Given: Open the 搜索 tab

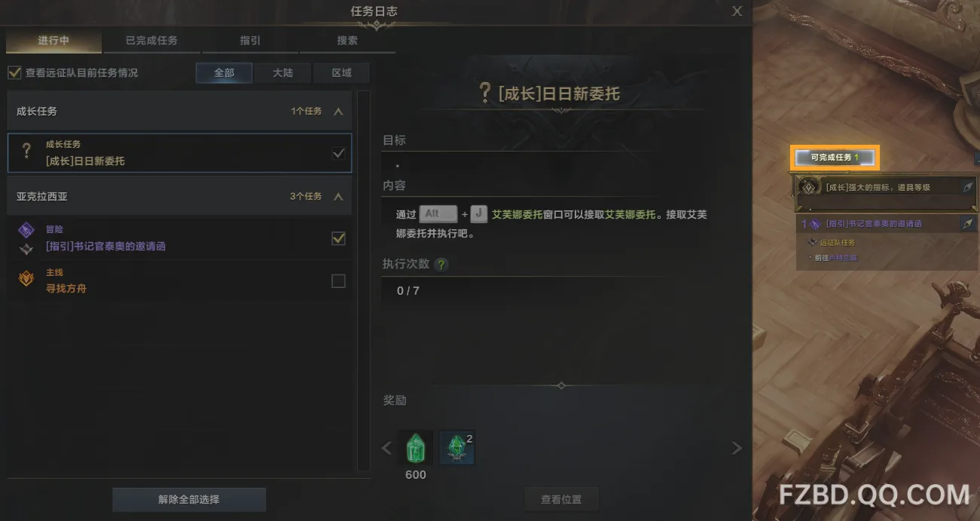Looking at the screenshot, I should pos(347,41).
